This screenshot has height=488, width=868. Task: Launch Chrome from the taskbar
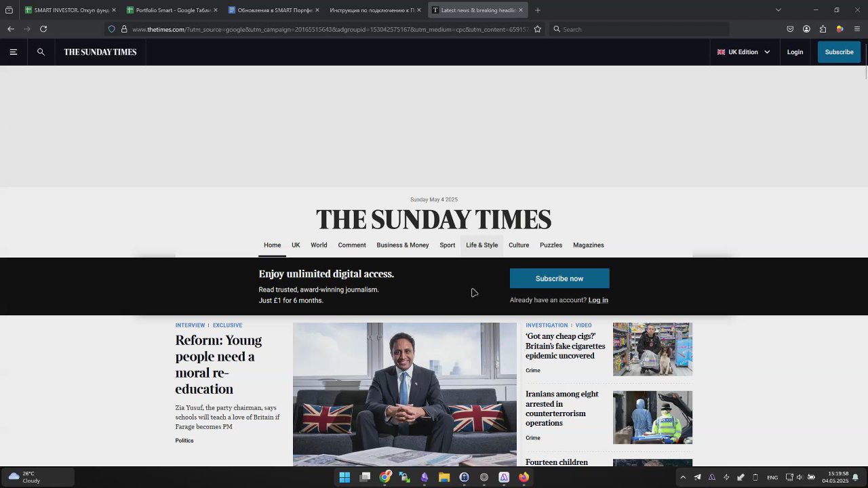click(384, 477)
